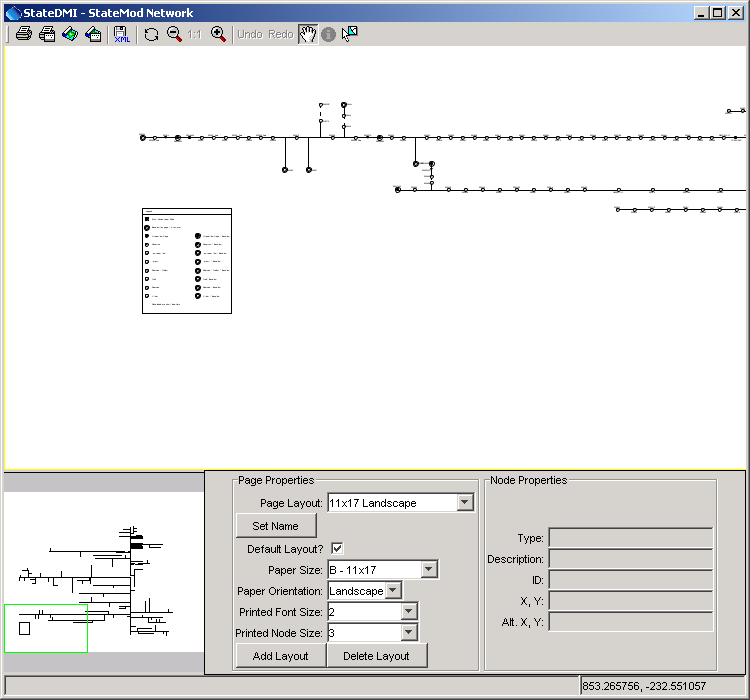
Task: Maximize the StateMod Network window
Action: [x=718, y=13]
